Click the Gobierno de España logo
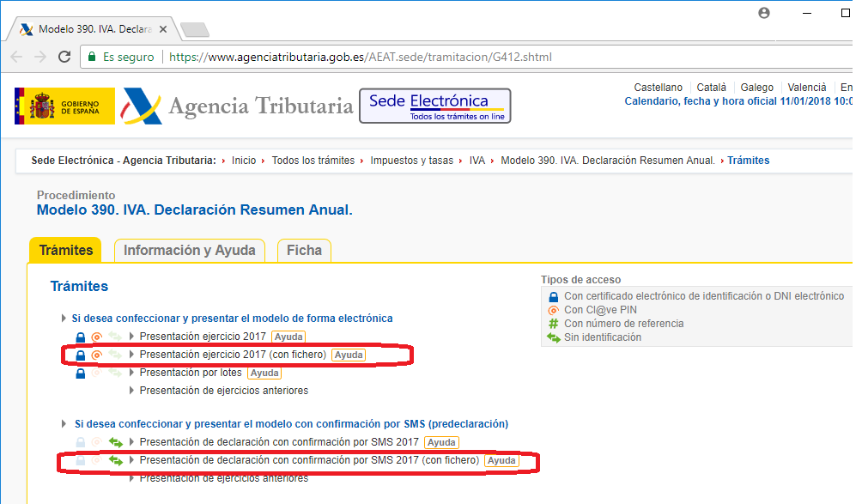The image size is (862, 504). pyautogui.click(x=64, y=106)
